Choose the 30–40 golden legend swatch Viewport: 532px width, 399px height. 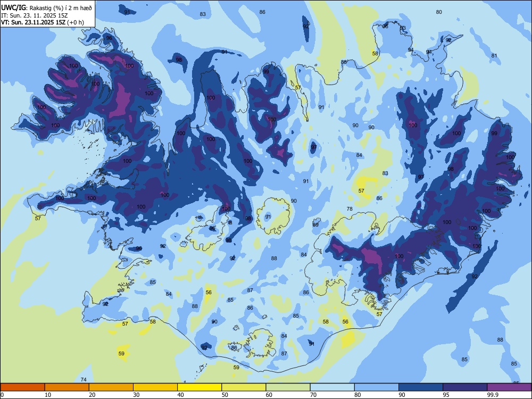click(x=155, y=387)
